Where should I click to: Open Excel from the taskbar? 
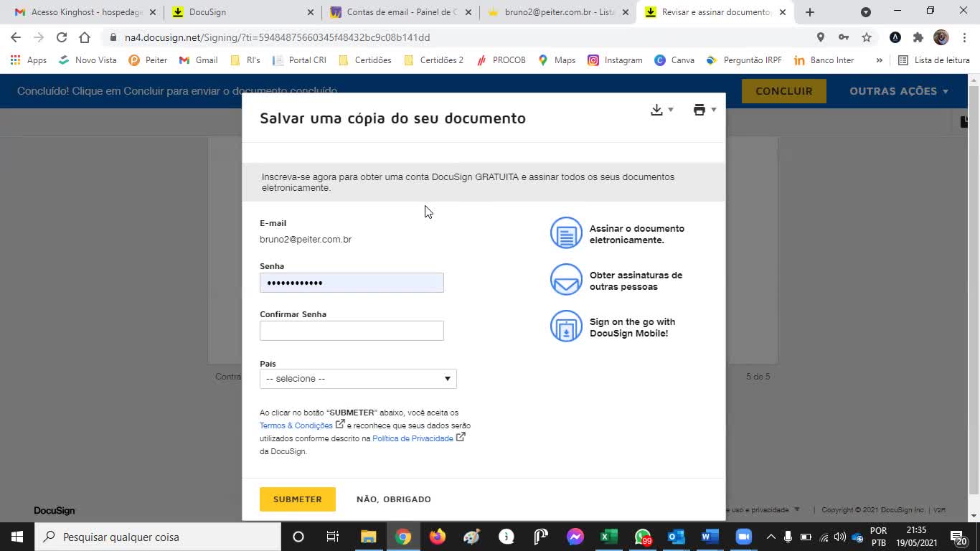608,537
